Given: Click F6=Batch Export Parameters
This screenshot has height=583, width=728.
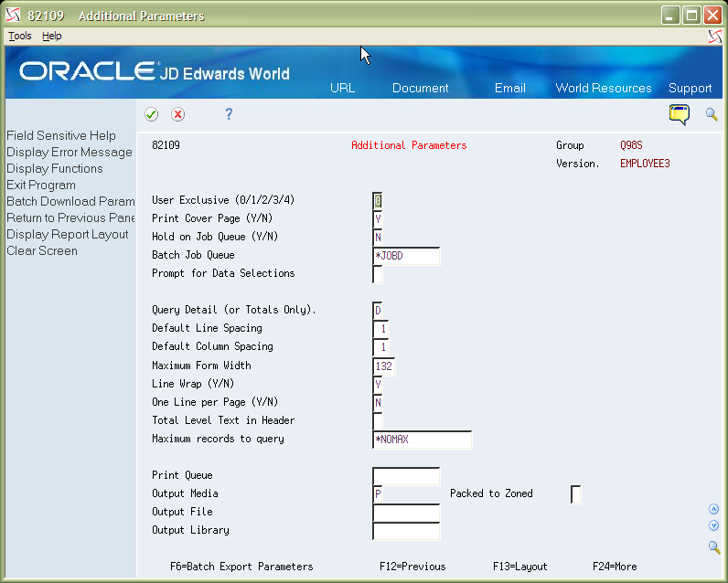Looking at the screenshot, I should [x=241, y=567].
